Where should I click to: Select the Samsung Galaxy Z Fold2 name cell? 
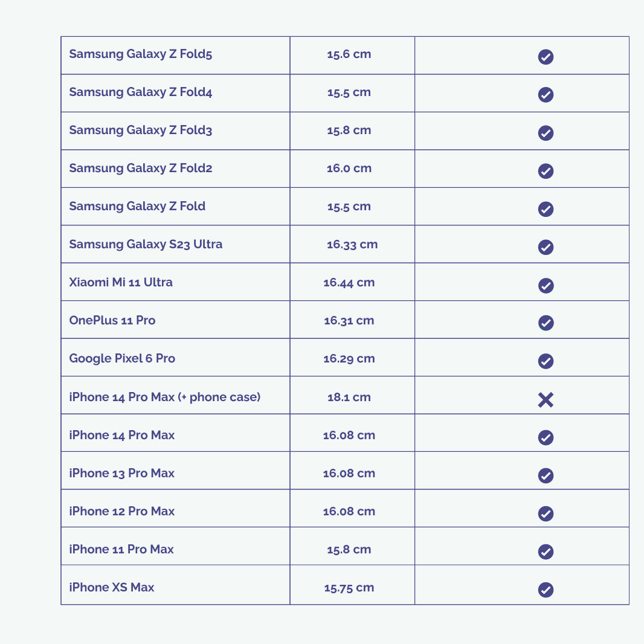175,169
